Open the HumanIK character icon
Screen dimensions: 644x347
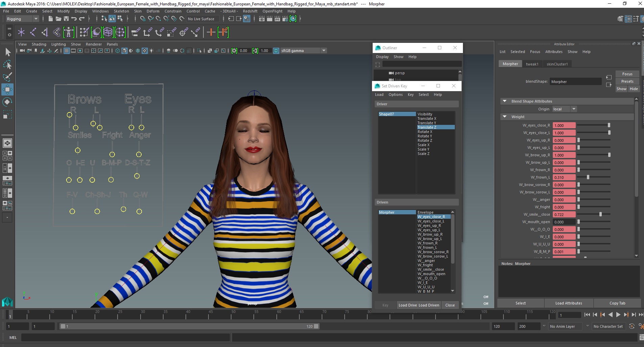point(69,32)
